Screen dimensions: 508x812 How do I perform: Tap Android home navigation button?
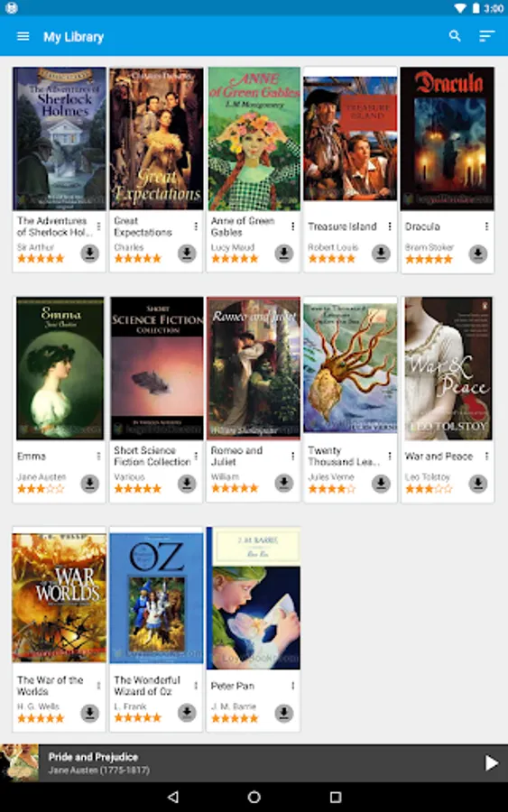254,797
